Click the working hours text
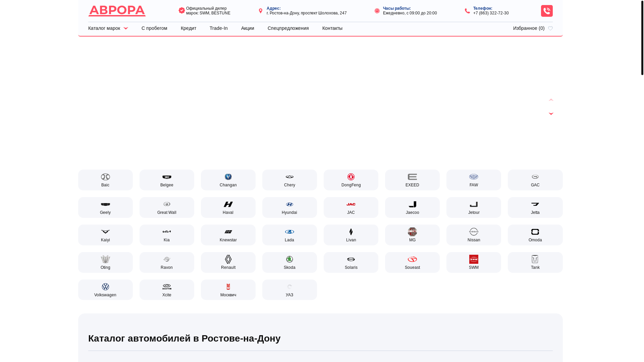This screenshot has width=644, height=362. 410,13
